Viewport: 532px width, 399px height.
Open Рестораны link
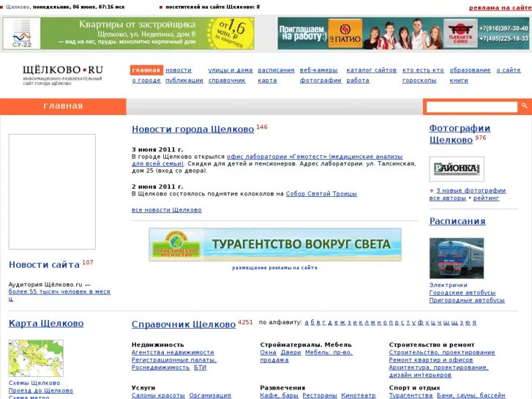(320, 395)
